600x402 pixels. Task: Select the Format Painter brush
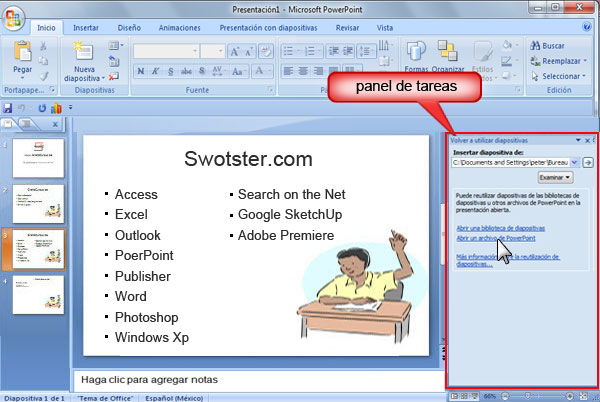point(44,76)
